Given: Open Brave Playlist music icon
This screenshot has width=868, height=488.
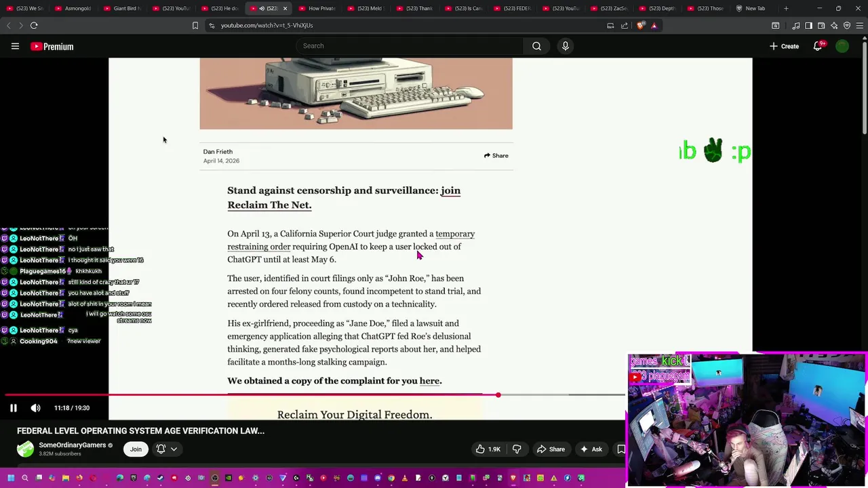Looking at the screenshot, I should pyautogui.click(x=796, y=26).
